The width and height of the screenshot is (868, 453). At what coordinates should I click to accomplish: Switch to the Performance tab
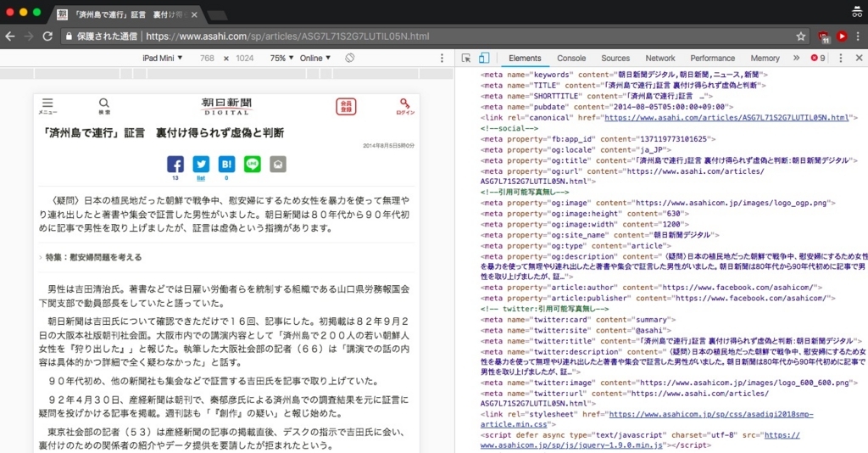pyautogui.click(x=712, y=58)
